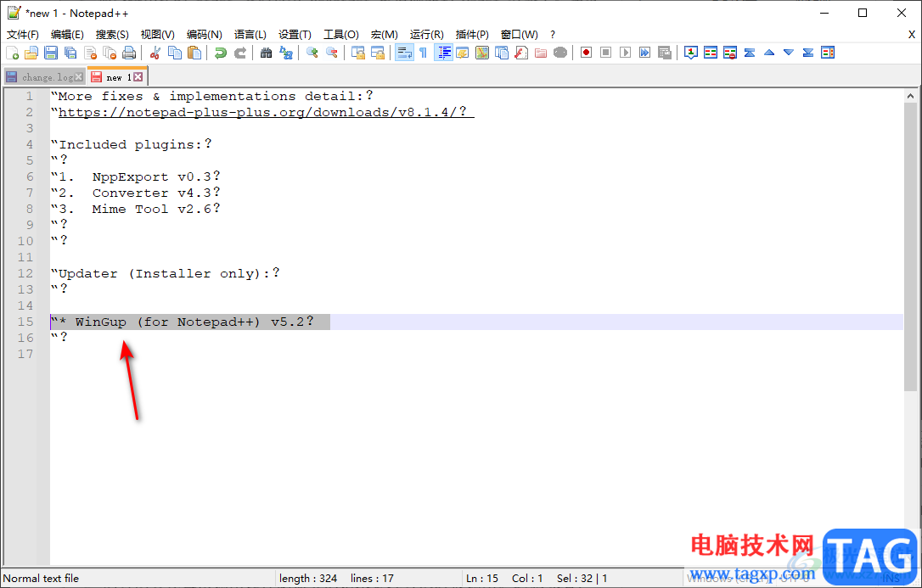Image resolution: width=922 pixels, height=588 pixels.
Task: Zoom in with the magnifier plus icon
Action: (x=312, y=53)
